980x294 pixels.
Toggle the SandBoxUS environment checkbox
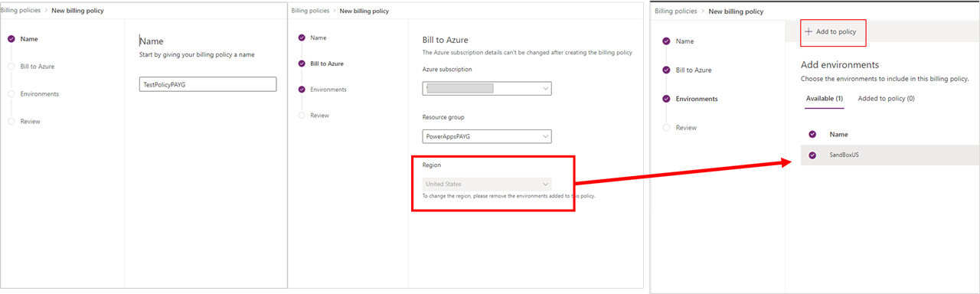tap(812, 155)
